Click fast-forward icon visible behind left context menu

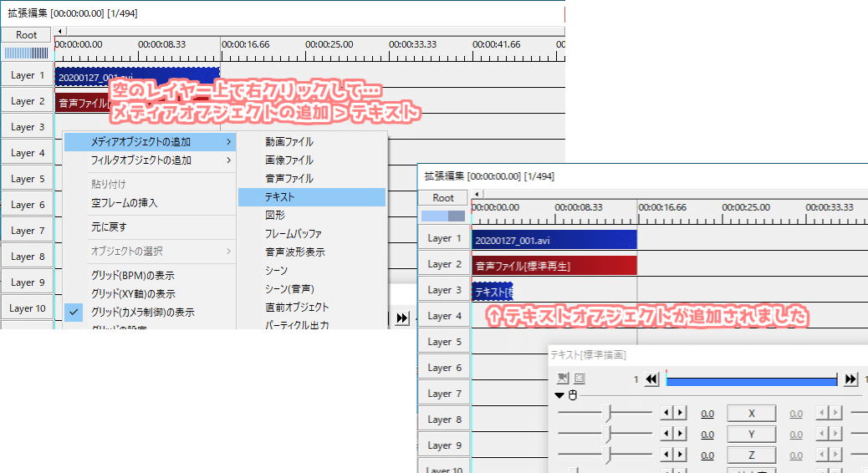pyautogui.click(x=402, y=318)
